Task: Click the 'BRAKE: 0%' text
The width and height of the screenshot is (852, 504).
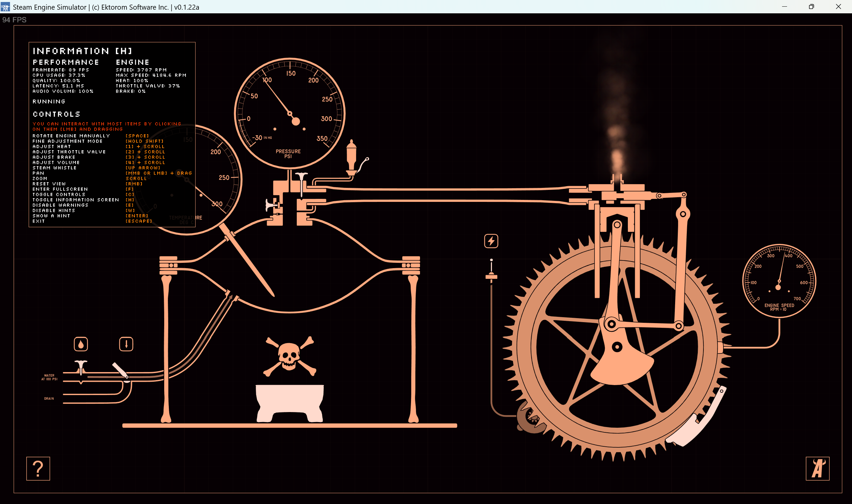Action: pyautogui.click(x=130, y=91)
